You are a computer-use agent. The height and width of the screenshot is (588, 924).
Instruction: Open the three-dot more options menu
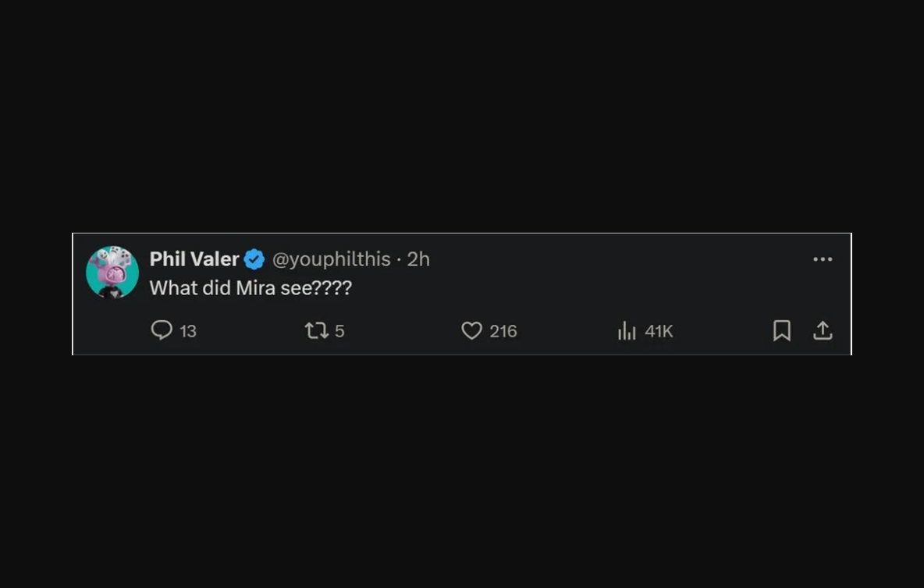point(823,259)
